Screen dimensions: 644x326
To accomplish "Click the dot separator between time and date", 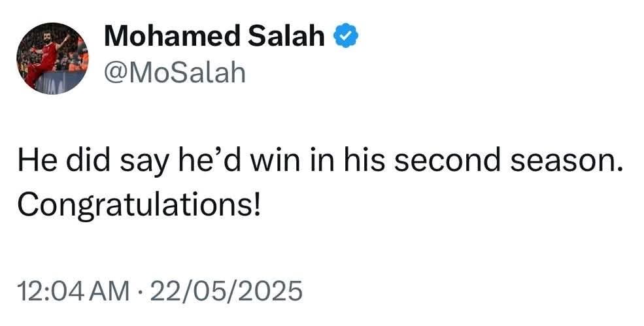I will (140, 291).
